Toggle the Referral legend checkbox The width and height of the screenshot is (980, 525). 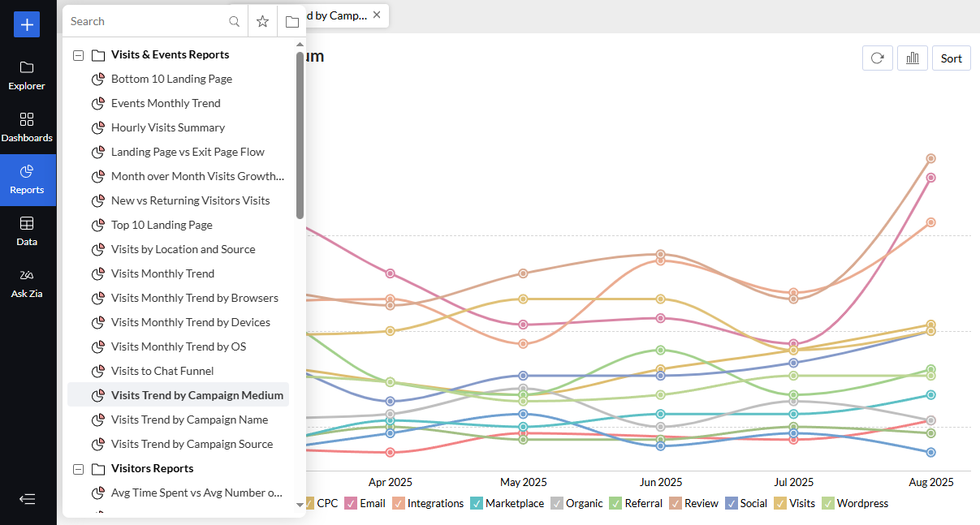point(615,503)
